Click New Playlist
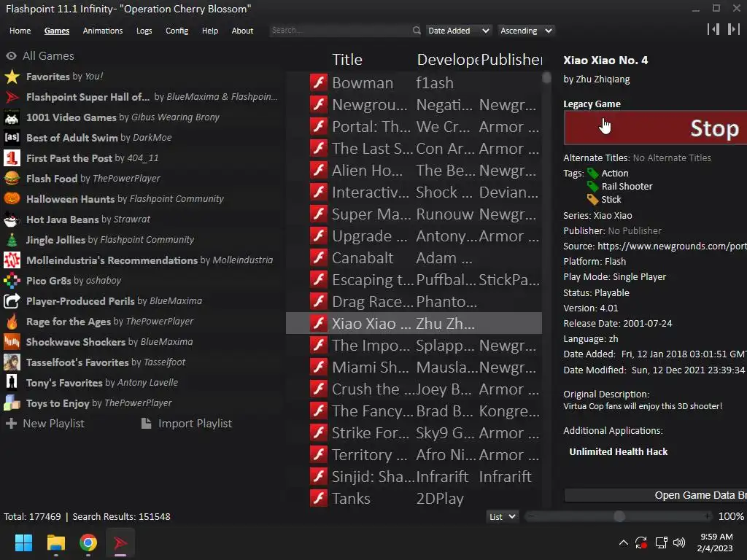Viewport: 747px width, 560px height. tap(44, 424)
